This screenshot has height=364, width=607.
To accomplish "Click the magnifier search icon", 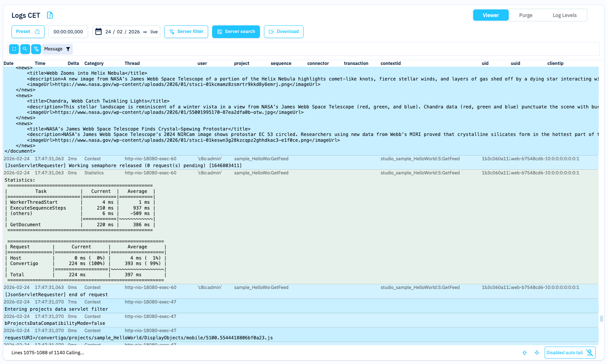I will click(25, 49).
